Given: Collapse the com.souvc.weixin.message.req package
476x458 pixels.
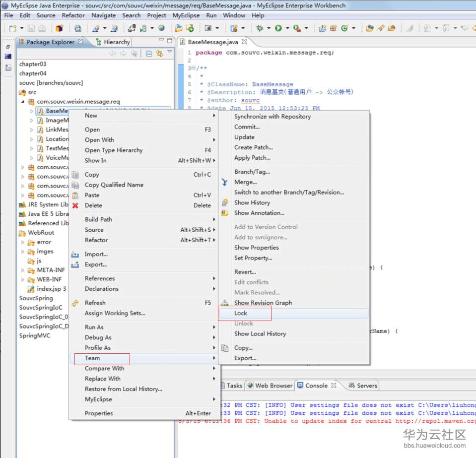Looking at the screenshot, I should [x=22, y=102].
